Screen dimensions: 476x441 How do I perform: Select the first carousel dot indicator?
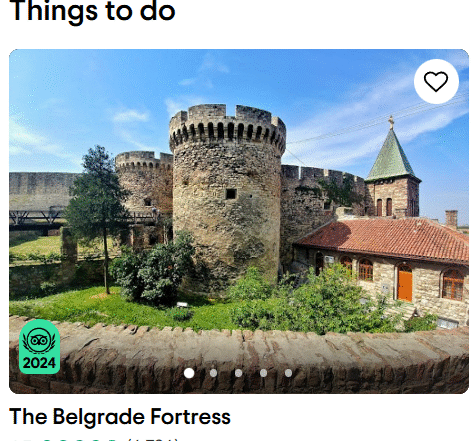tap(189, 373)
